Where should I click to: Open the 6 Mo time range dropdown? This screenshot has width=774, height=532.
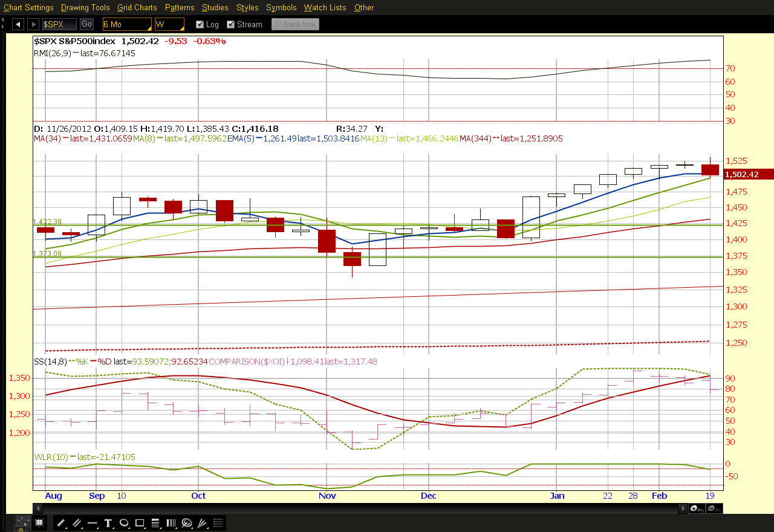point(127,24)
